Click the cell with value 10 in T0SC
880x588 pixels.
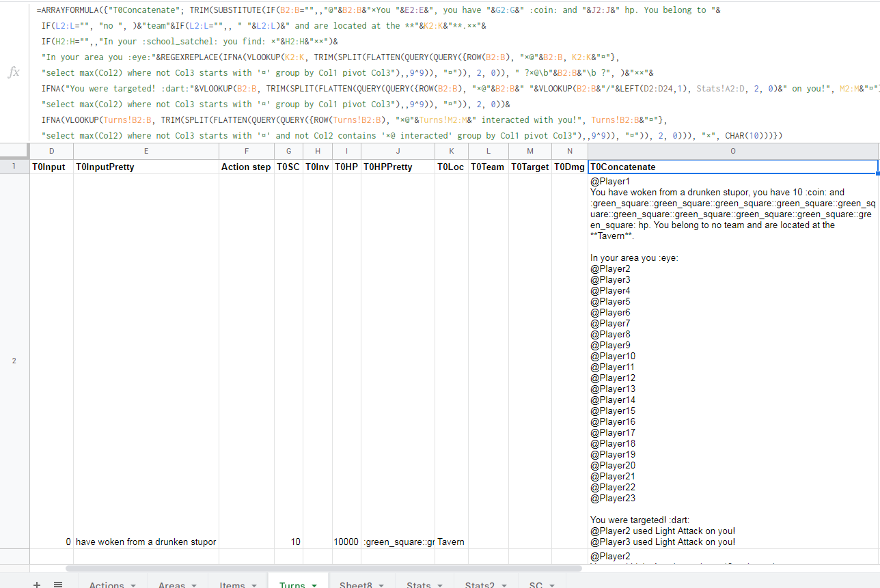click(x=288, y=361)
